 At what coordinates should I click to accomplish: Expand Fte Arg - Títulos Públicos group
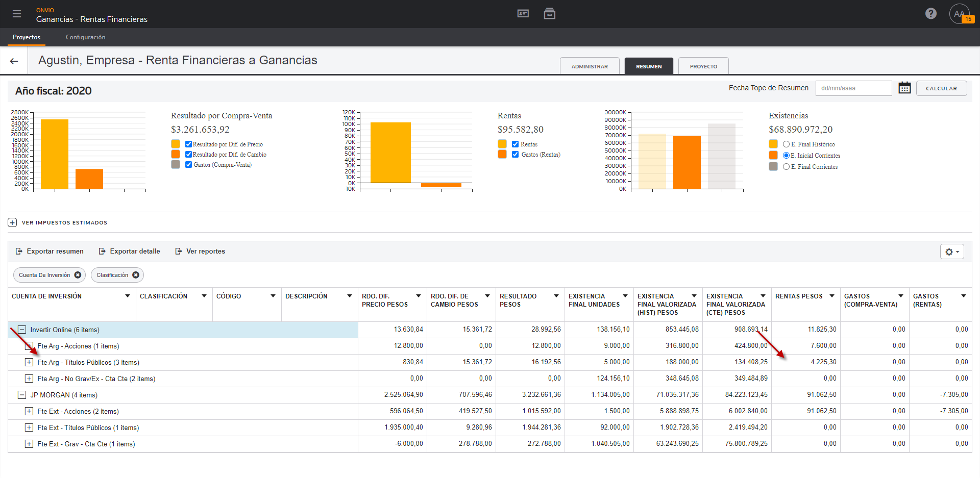(29, 362)
